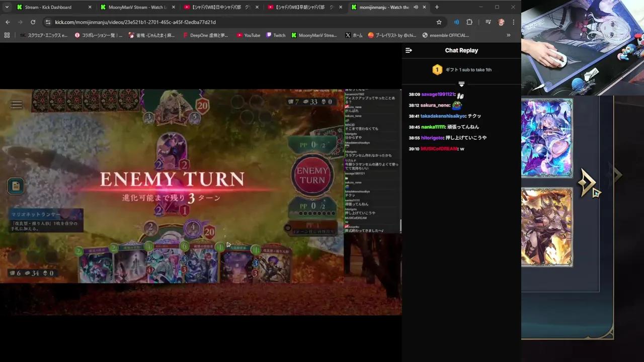Click the ギフト 1 sub gift banner

coord(461,69)
